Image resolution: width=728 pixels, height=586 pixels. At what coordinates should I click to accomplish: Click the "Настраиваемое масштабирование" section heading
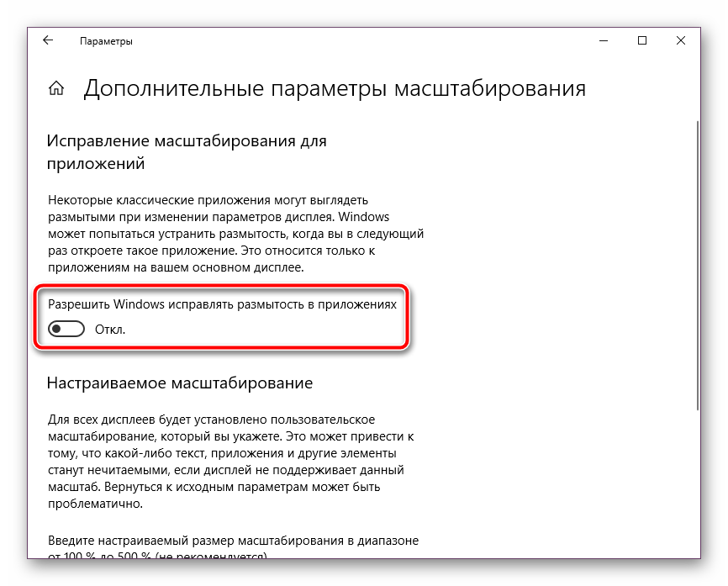pyautogui.click(x=180, y=383)
